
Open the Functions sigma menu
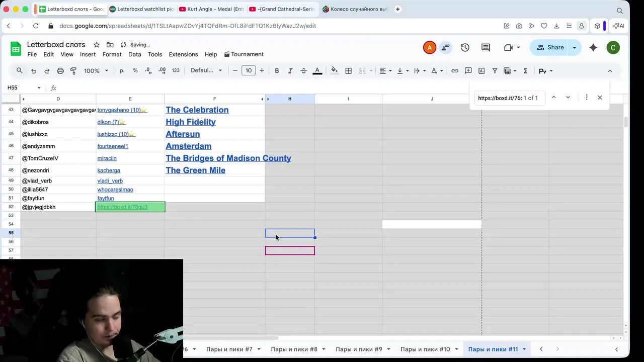pos(525,71)
